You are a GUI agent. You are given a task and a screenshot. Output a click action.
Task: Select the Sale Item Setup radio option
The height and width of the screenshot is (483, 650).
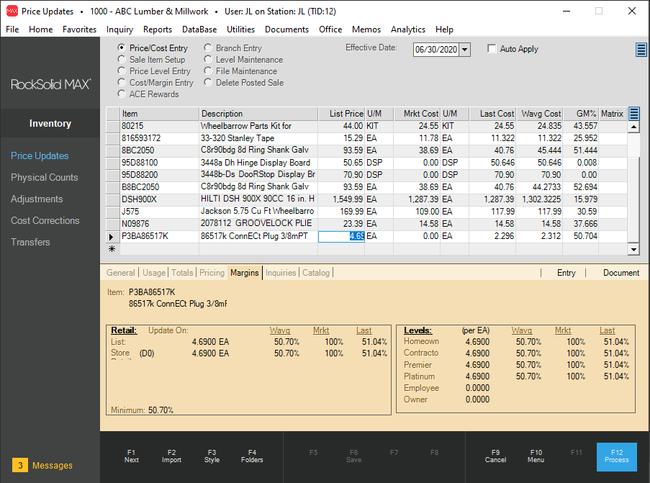(x=122, y=59)
